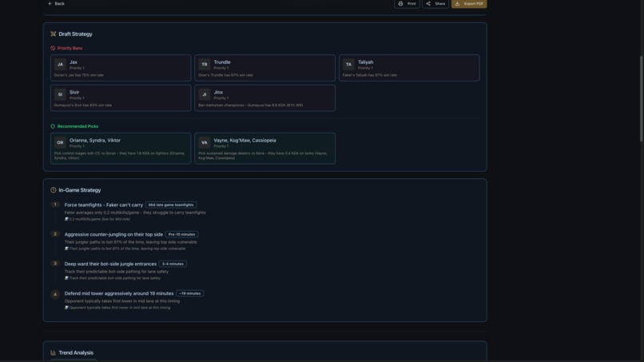Click 'Faker averages only 0.2 multikills/game' description
This screenshot has height=362, width=644.
[135, 213]
